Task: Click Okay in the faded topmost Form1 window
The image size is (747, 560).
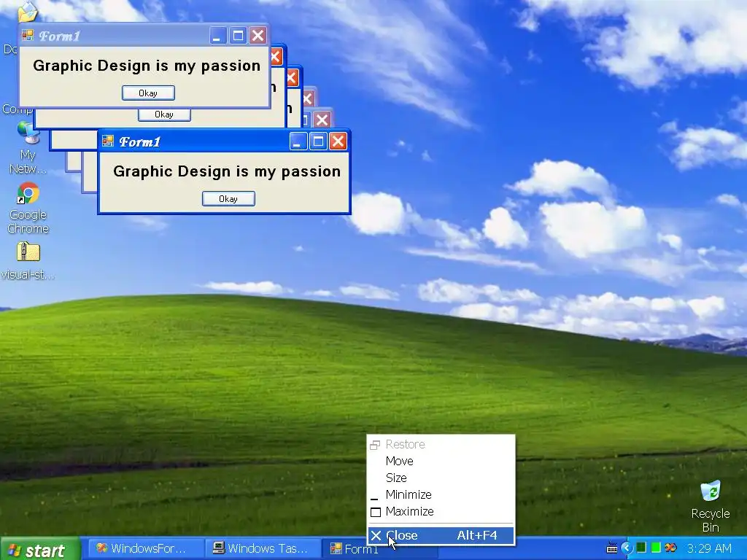Action: coord(148,93)
